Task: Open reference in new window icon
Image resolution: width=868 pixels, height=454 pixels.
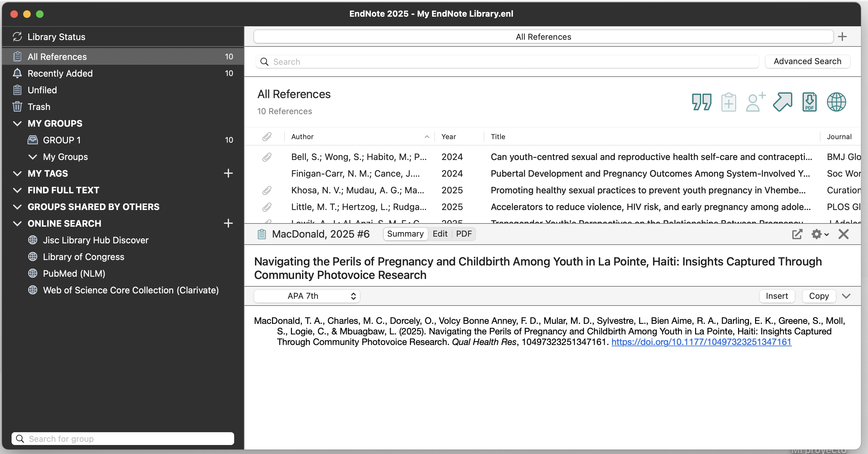Action: (797, 234)
